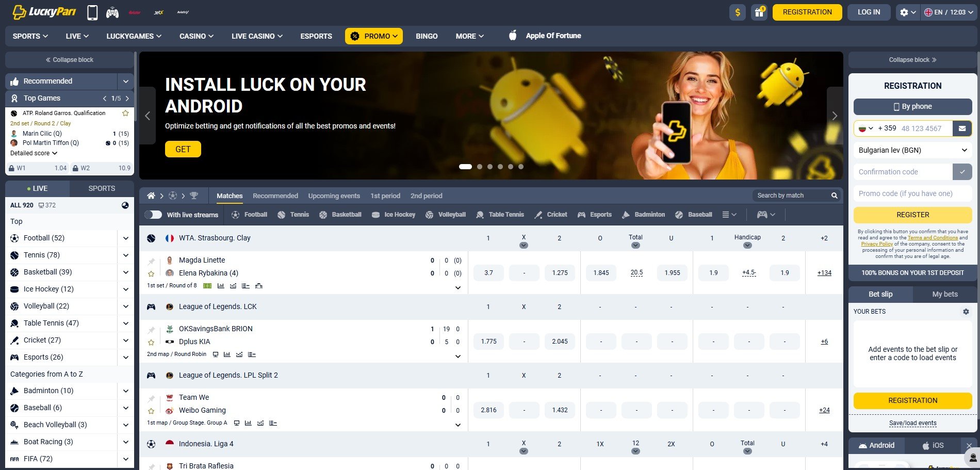Favorite the OKSavingsBank BRION match
This screenshot has height=470, width=980.
[151, 343]
